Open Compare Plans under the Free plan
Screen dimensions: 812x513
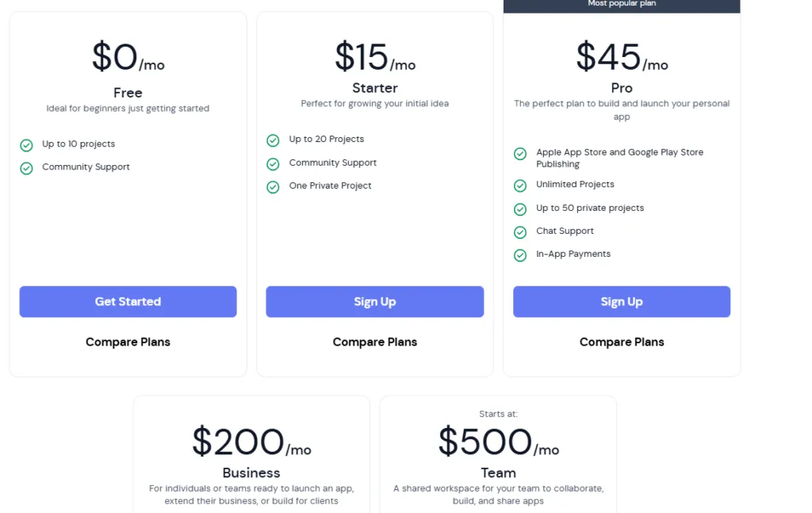[x=128, y=343]
